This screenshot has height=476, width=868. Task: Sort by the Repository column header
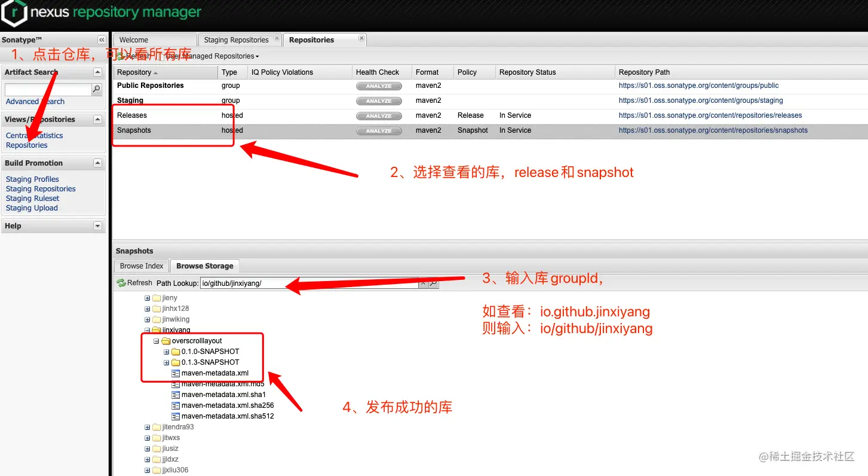pyautogui.click(x=165, y=72)
